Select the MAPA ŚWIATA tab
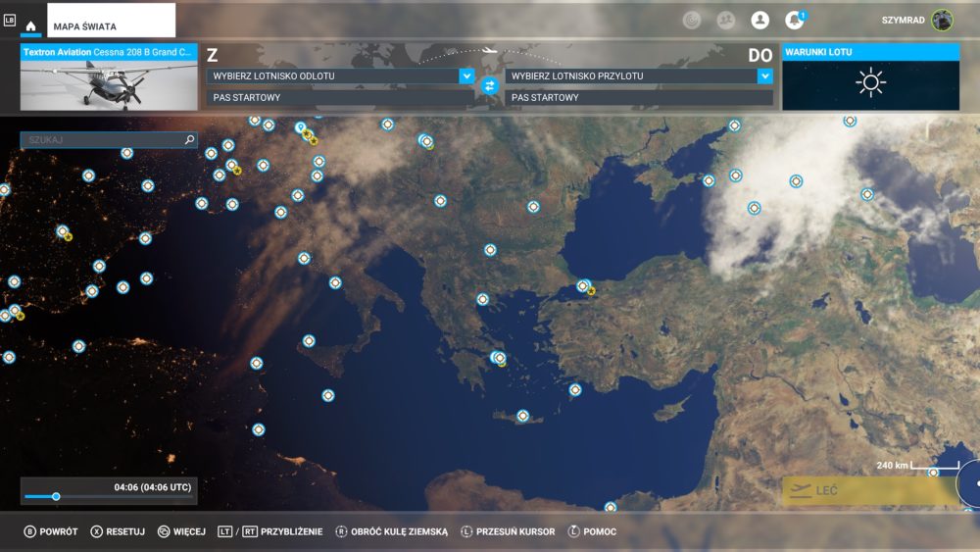980x552 pixels. (x=112, y=21)
